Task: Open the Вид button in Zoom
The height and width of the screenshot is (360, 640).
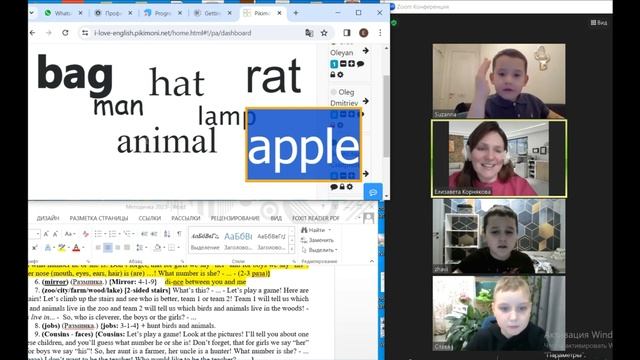Action: (x=599, y=22)
